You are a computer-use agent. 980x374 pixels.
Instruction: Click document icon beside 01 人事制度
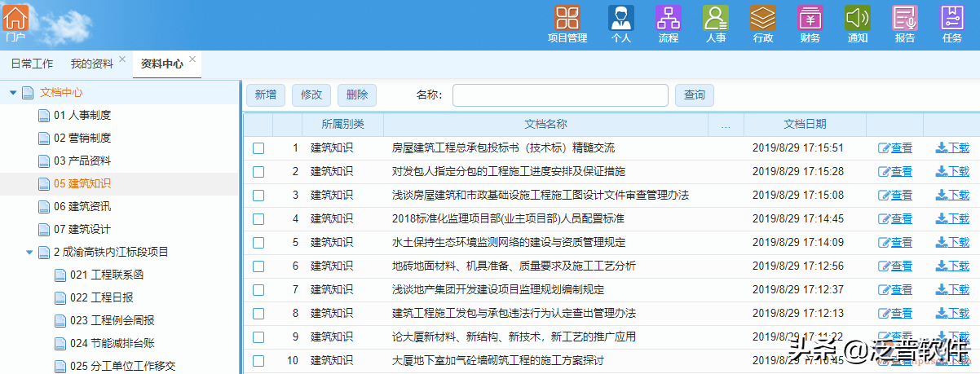[x=44, y=116]
